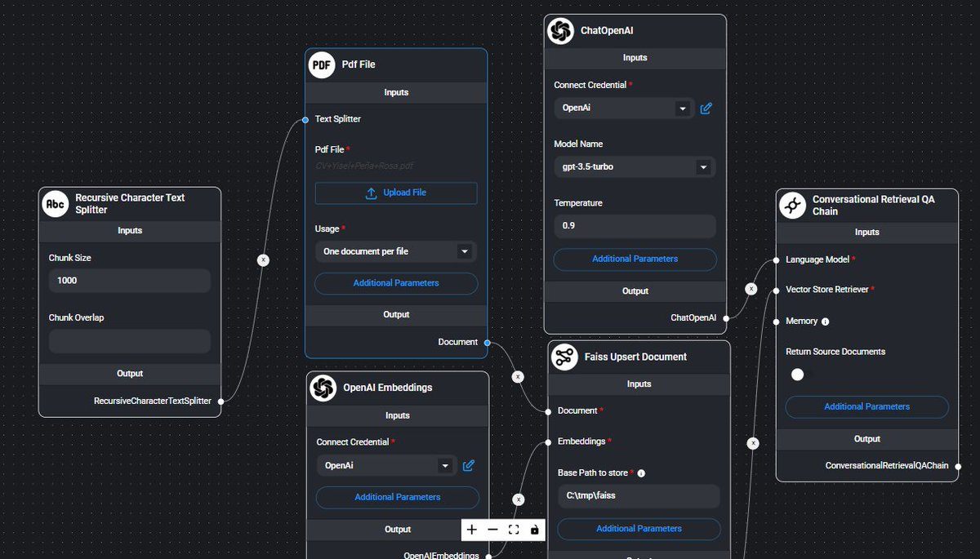
Task: Click the Pdf File node title
Action: point(359,64)
